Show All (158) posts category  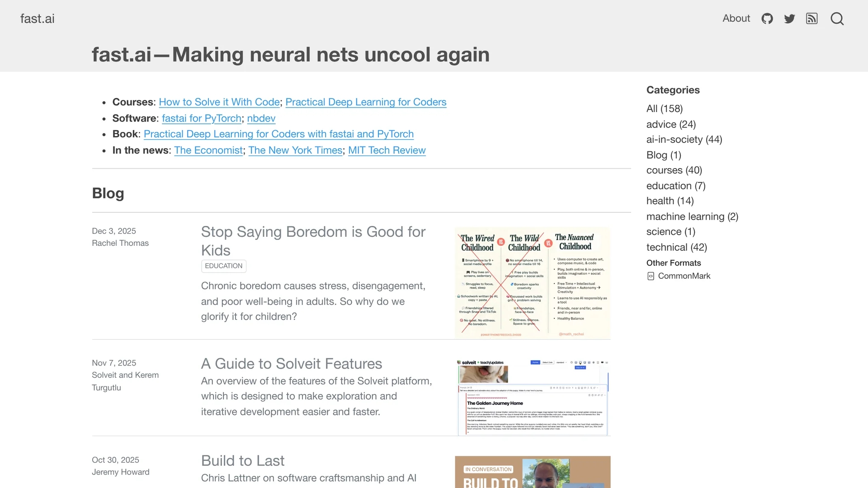665,109
